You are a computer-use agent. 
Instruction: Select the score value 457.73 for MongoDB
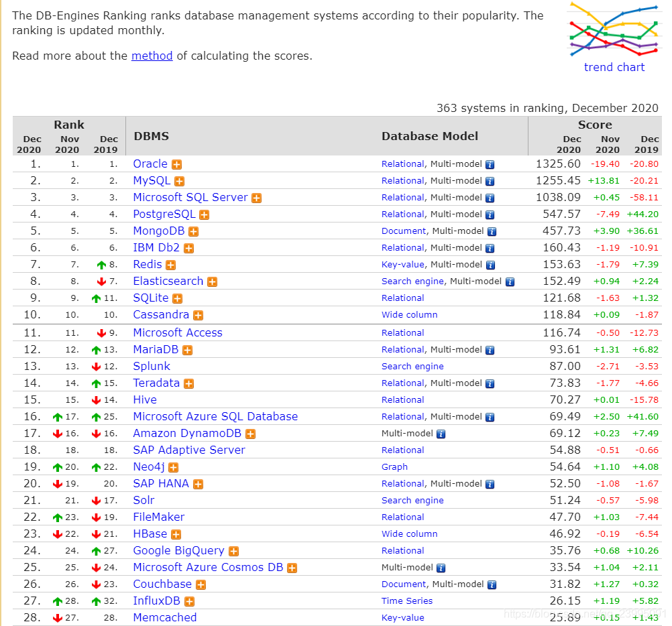[x=562, y=231]
